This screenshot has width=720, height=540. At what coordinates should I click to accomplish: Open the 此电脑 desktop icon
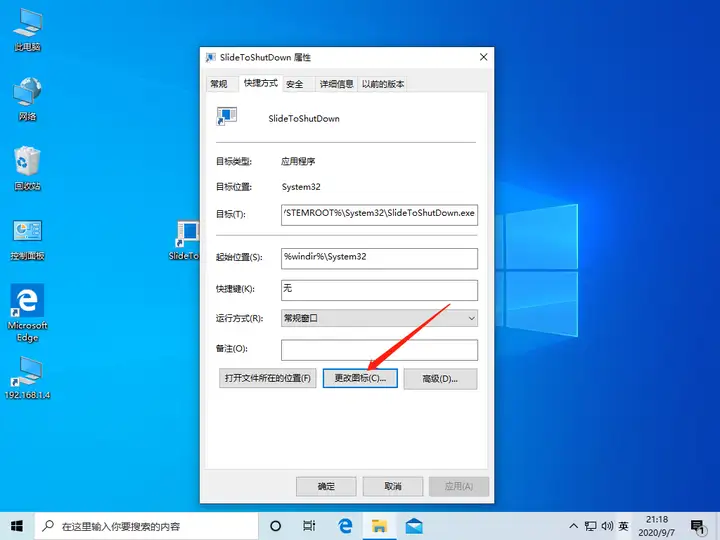pyautogui.click(x=28, y=30)
